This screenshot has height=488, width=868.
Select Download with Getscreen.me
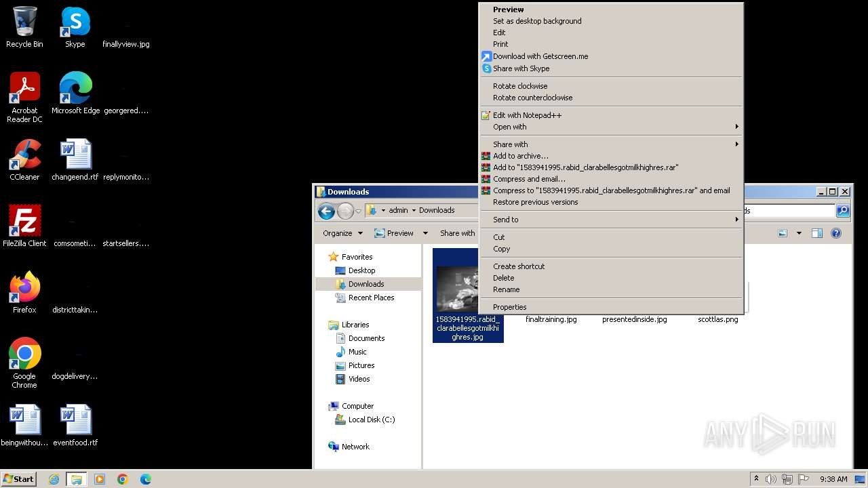tap(611, 56)
